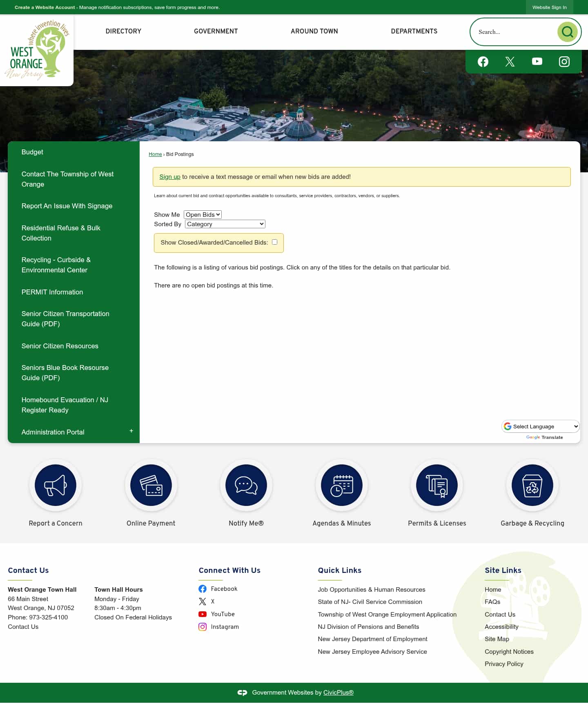Screen dimensions: 588x704
Task: Open Contact The Township of West Orange
Action: 73,179
